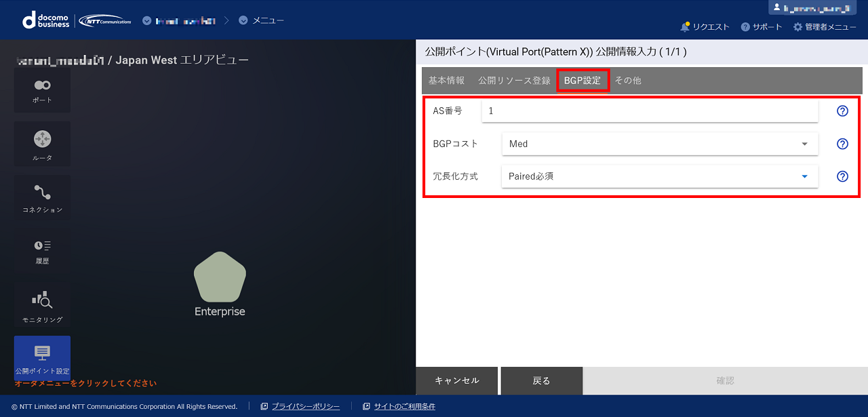Click the キャンセル button
The width and height of the screenshot is (868, 417).
click(x=457, y=381)
